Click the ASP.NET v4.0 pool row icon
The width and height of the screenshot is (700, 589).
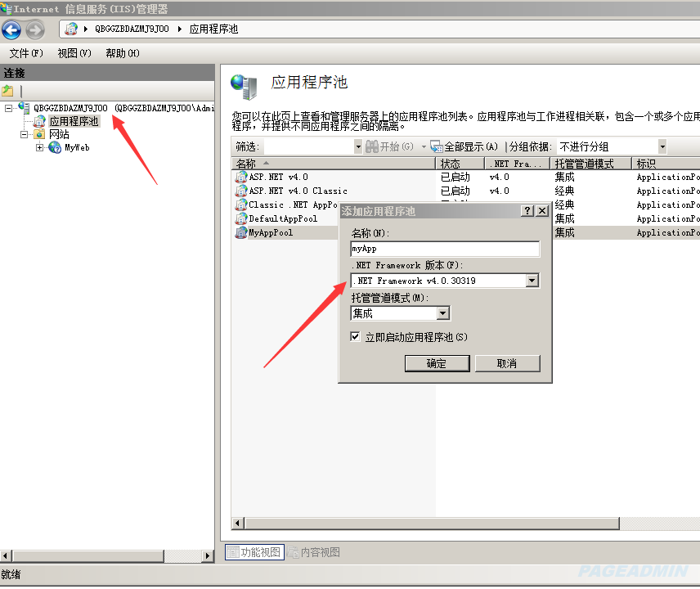[x=241, y=177]
